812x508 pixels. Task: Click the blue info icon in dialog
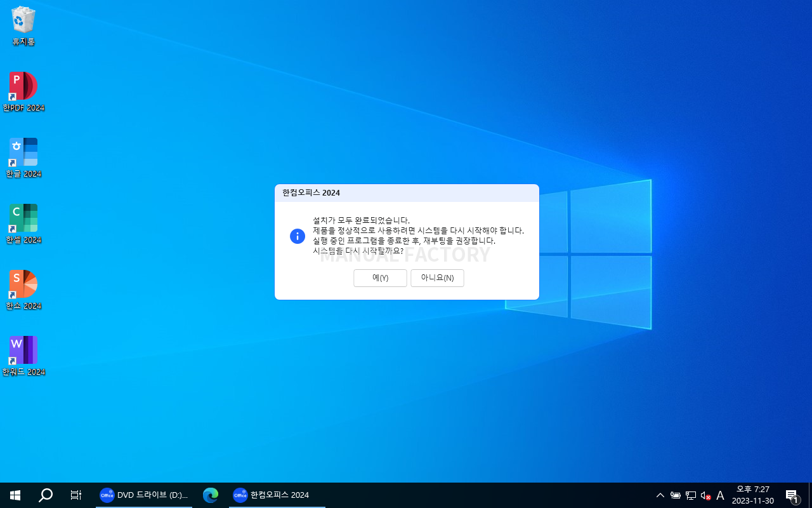(298, 236)
